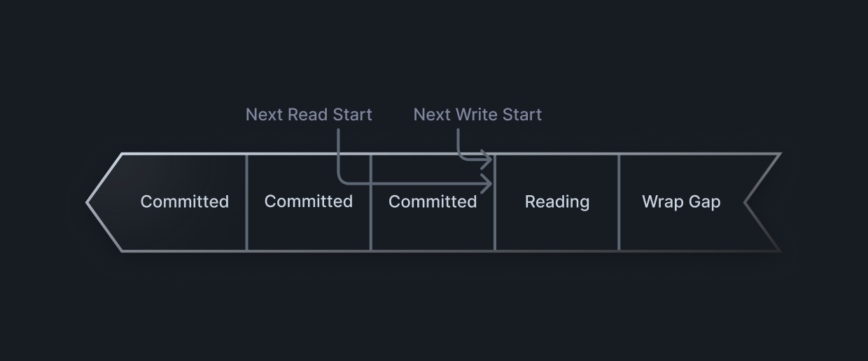This screenshot has width=868, height=361.
Task: Click the Reading segment
Action: click(556, 201)
